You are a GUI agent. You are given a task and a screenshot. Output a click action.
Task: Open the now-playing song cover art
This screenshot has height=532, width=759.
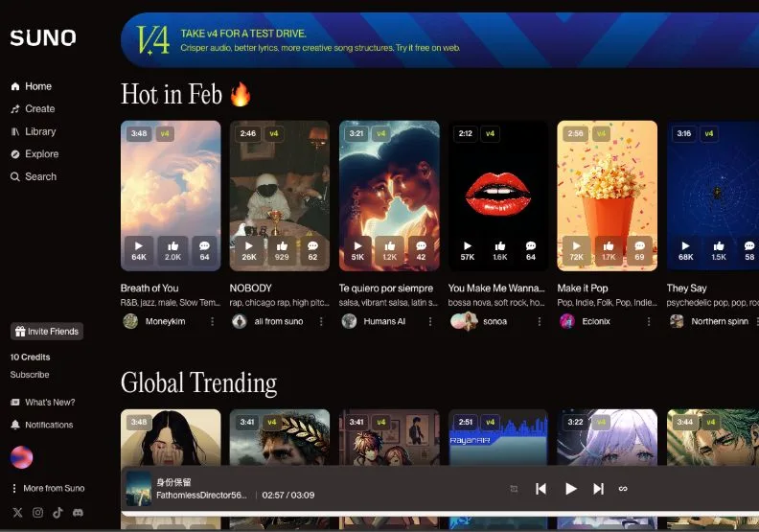138,489
